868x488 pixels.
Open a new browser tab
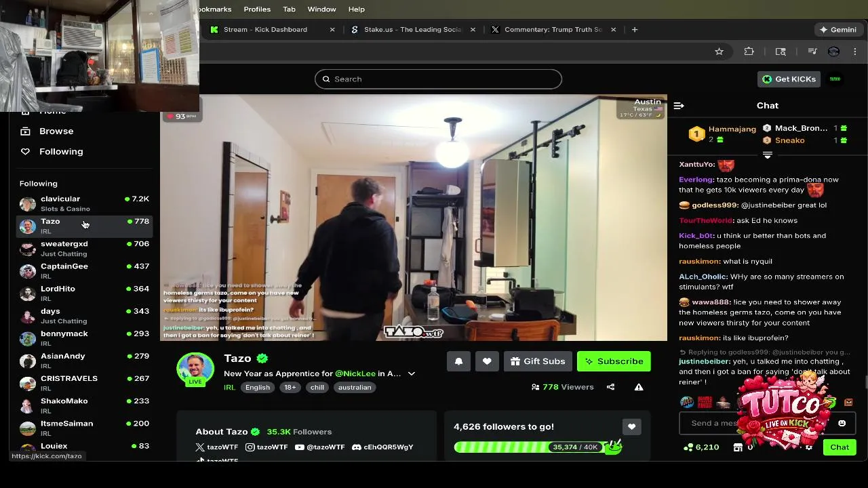coord(635,30)
